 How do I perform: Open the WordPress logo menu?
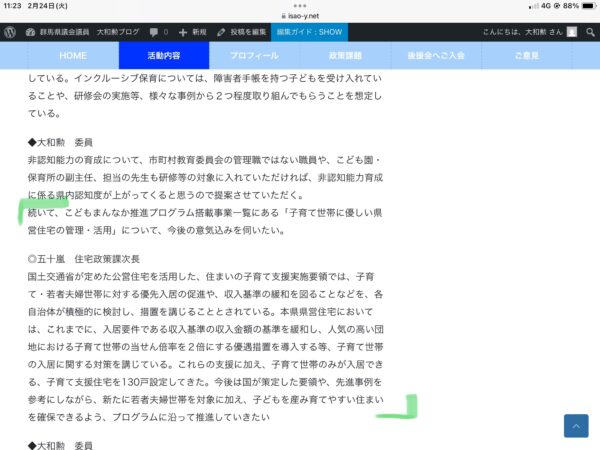click(9, 32)
